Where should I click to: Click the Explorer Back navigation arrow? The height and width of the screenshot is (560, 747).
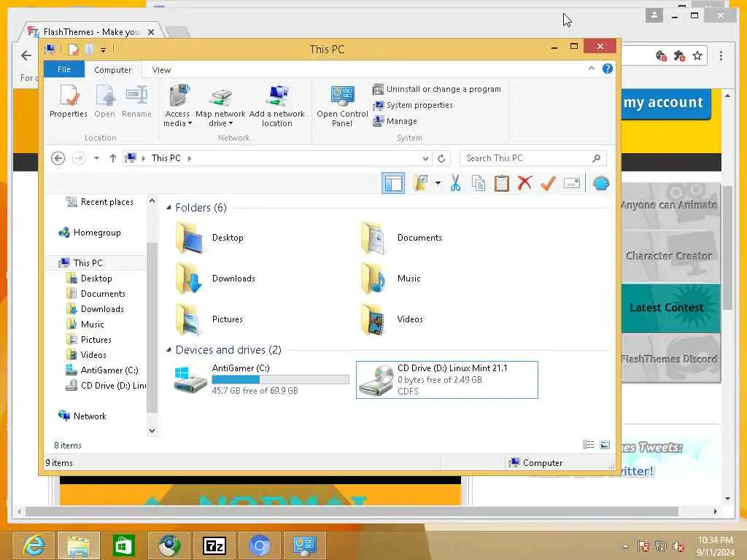tap(58, 158)
